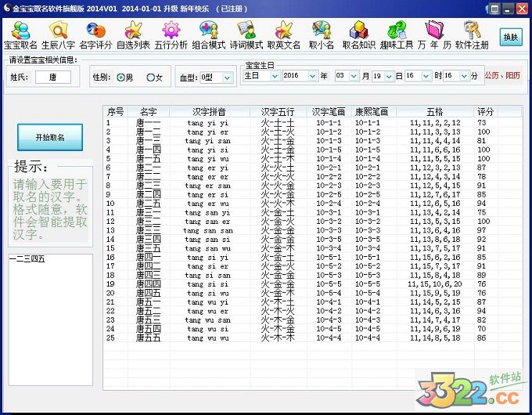This screenshot has height=415, width=532.
Task: Open the 生日 type dropdown
Action: pos(261,76)
